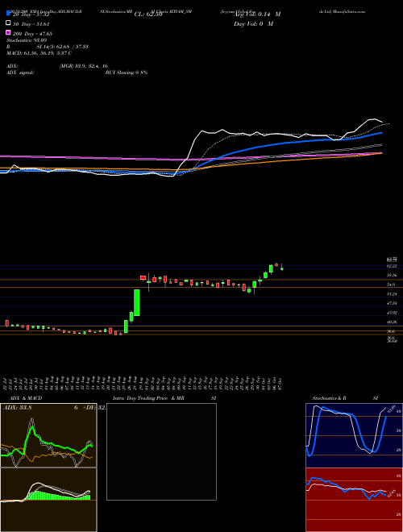Open the red RSI chart panel
The width and height of the screenshot is (403, 532).
click(354, 500)
